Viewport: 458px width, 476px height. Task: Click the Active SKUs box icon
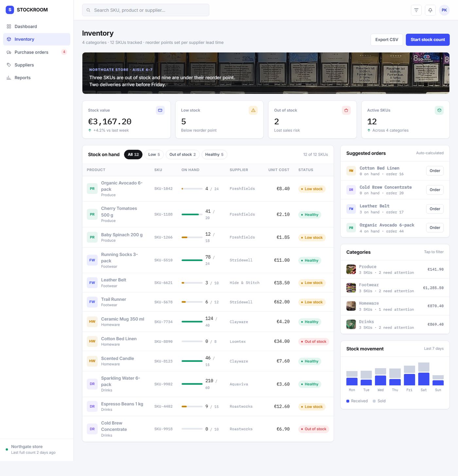point(439,110)
